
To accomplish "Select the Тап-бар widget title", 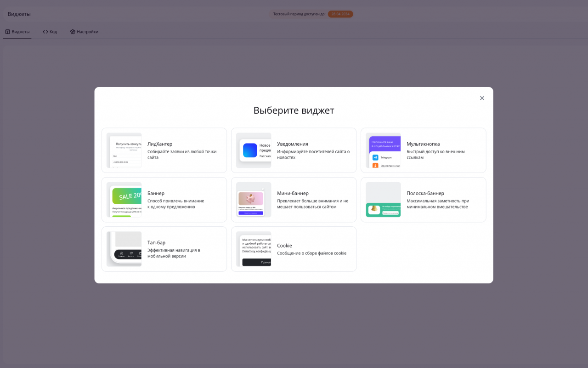I will [x=156, y=242].
